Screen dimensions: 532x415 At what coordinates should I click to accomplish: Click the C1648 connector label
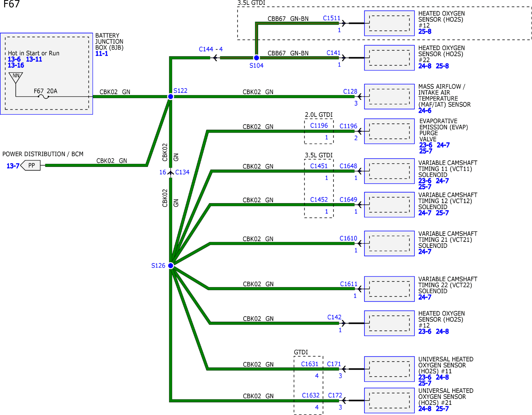(348, 166)
